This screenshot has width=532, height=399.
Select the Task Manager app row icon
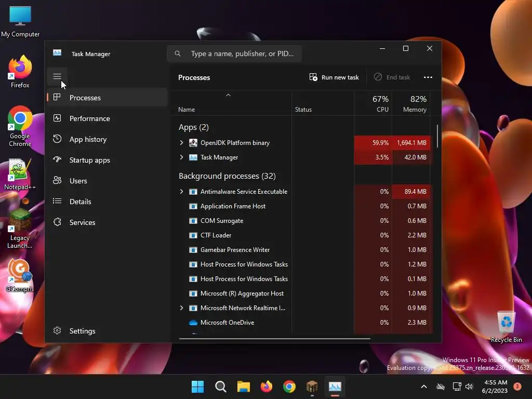coord(193,157)
